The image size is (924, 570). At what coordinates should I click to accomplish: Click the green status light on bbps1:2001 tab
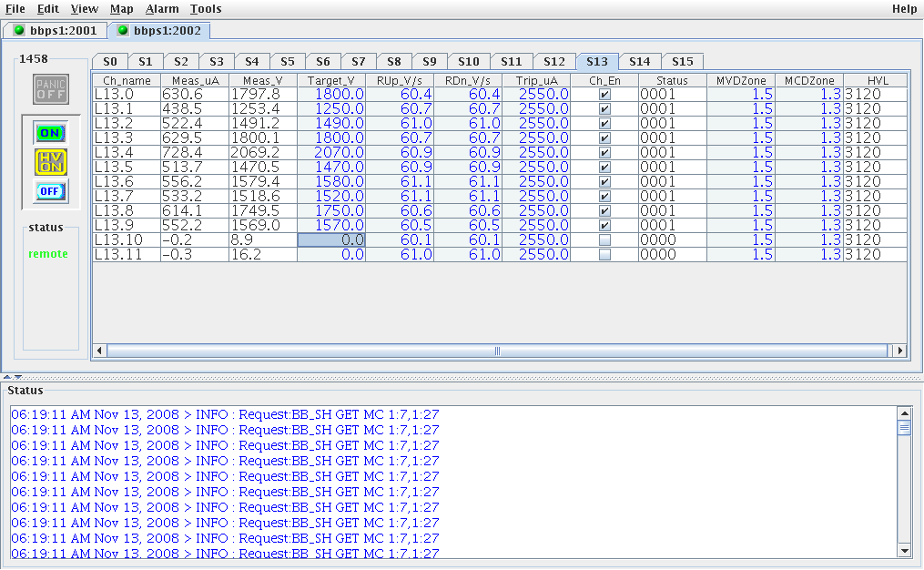[x=19, y=31]
